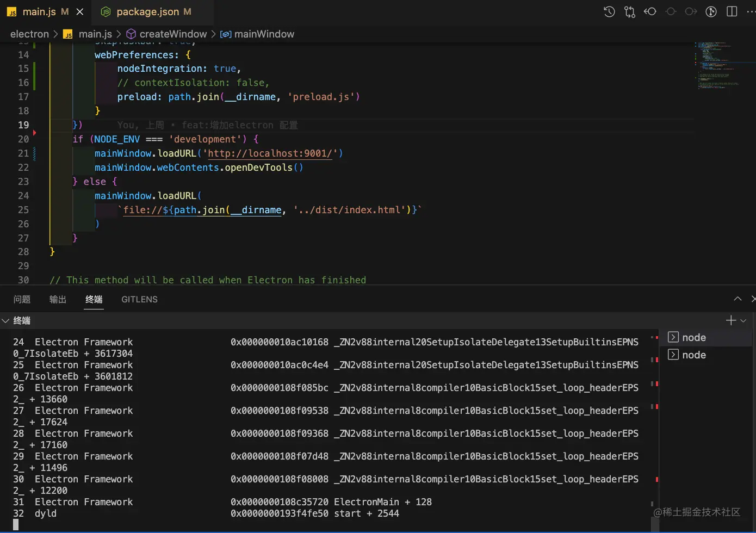Go to the previous change icon
Image resolution: width=756 pixels, height=533 pixels.
tap(650, 11)
